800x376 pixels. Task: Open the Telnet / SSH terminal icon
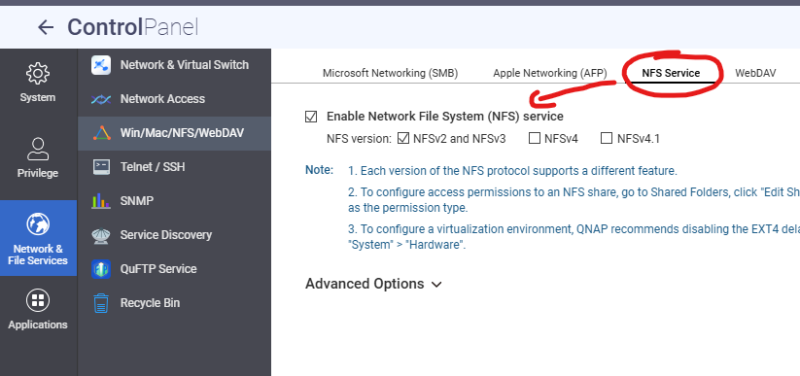101,167
